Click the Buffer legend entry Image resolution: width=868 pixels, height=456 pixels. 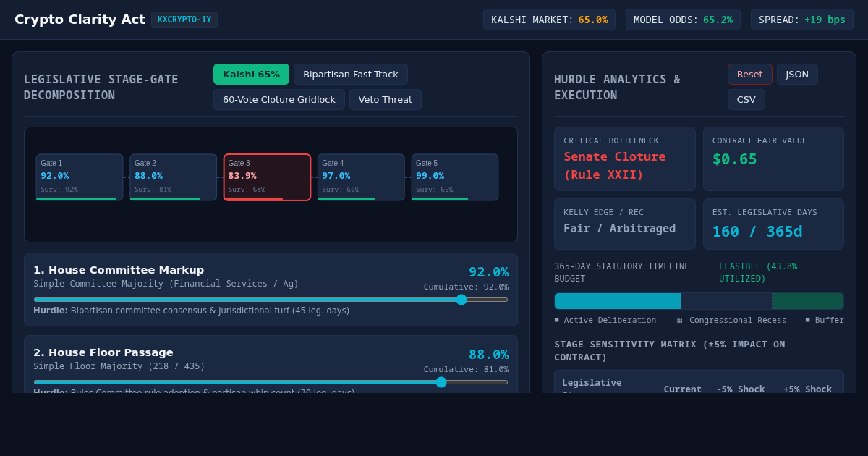pyautogui.click(x=825, y=320)
